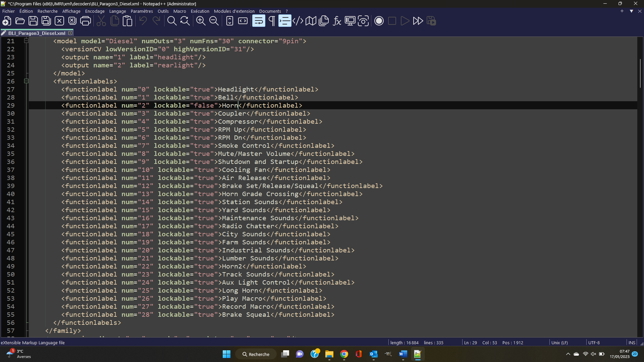Open the document list dropdown arrow
644x362 pixels.
click(x=631, y=11)
